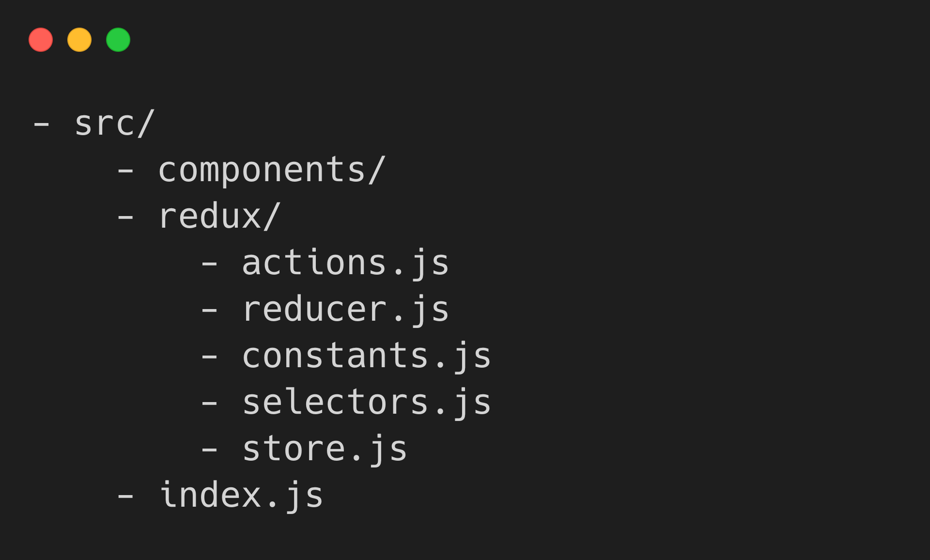The width and height of the screenshot is (930, 560).
Task: Select the src/ root folder
Action: point(114,124)
